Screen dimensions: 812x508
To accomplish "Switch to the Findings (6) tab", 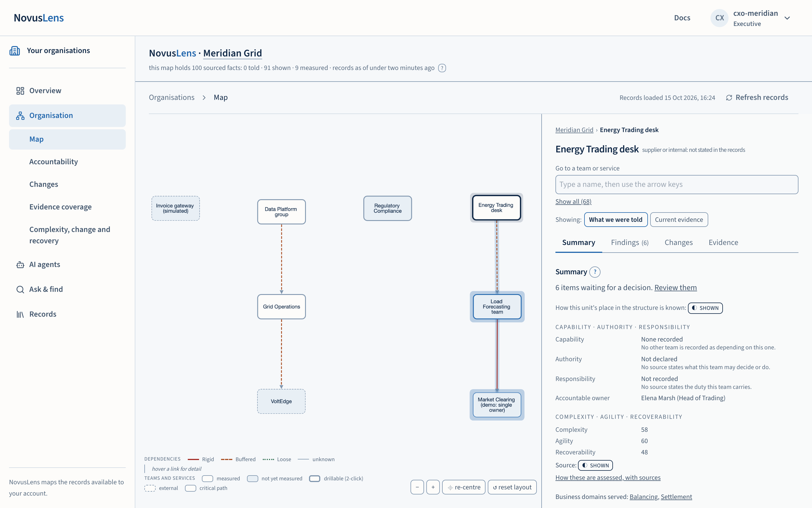I will [630, 242].
